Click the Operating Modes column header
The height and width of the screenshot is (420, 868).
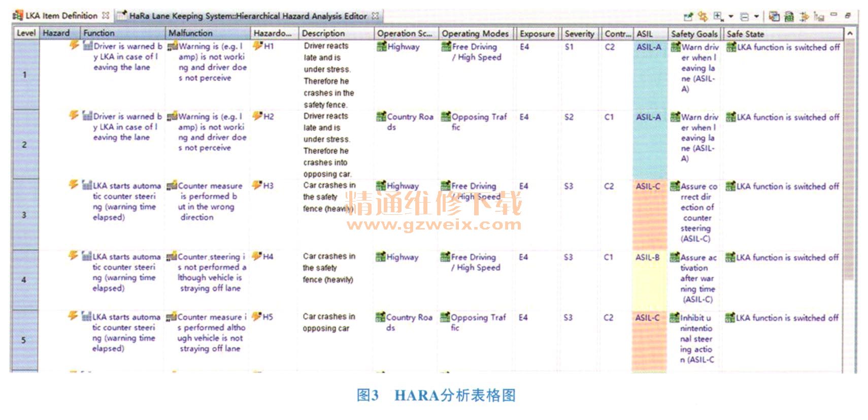pyautogui.click(x=475, y=34)
